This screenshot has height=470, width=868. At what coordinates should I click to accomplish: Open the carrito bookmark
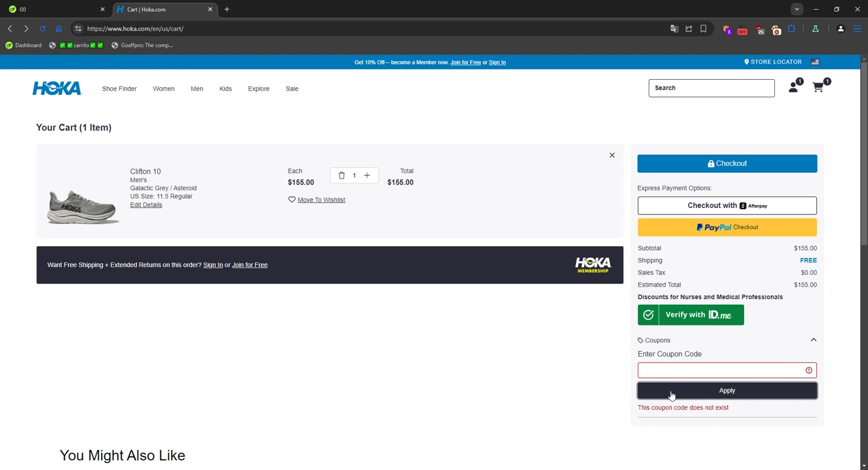point(76,45)
